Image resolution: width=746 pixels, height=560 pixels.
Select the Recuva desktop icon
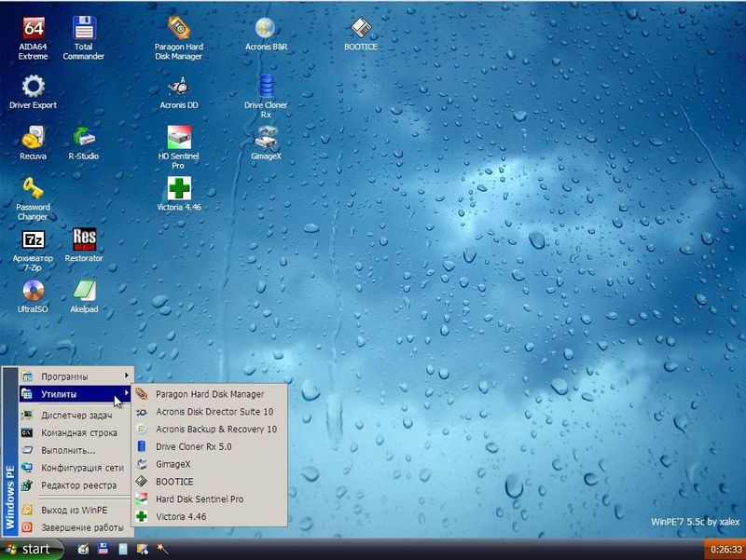click(x=33, y=143)
